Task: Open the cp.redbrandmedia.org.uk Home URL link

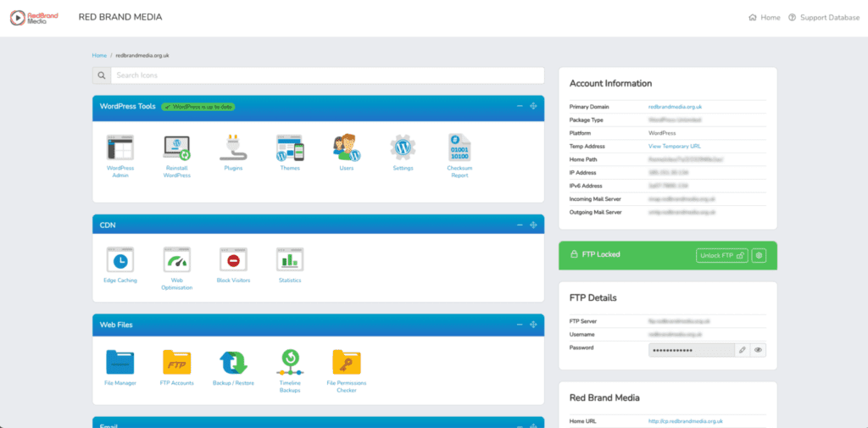Action: (x=685, y=421)
